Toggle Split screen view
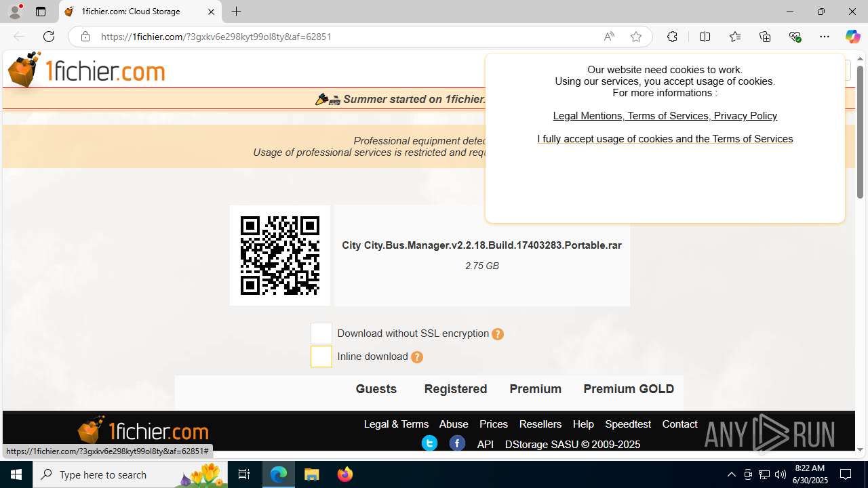 point(705,37)
